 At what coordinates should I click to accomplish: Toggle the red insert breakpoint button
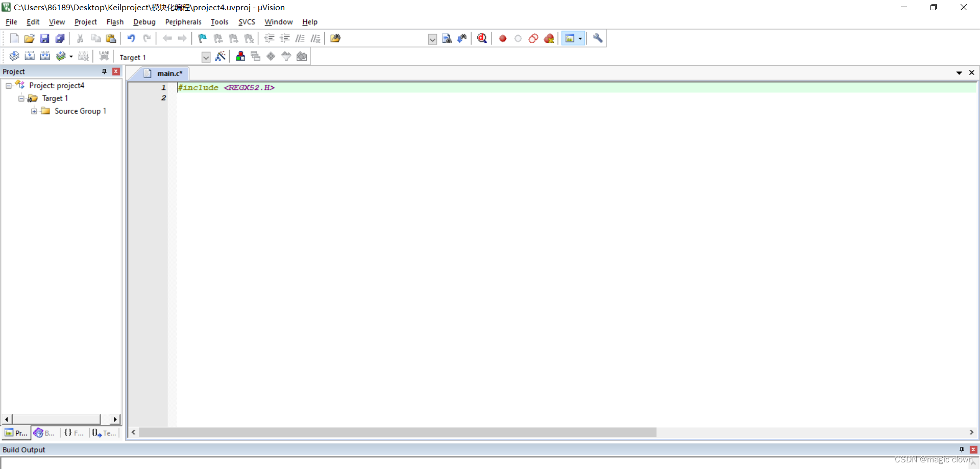[x=503, y=38]
